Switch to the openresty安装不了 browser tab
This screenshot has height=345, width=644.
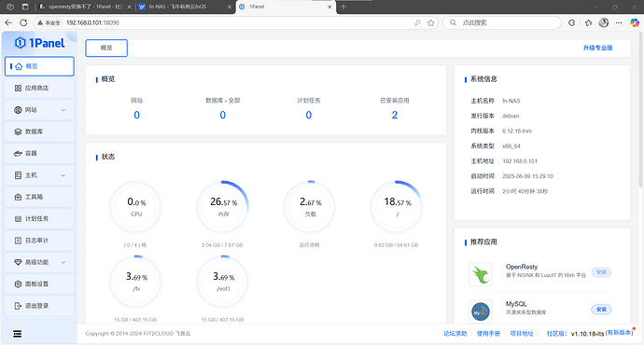pyautogui.click(x=86, y=7)
